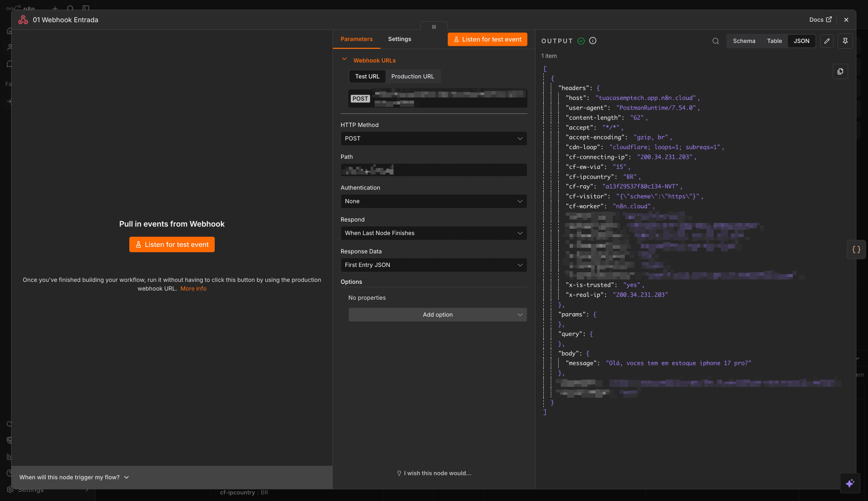
Task: Click the webhook node icon in the title bar
Action: coord(23,20)
